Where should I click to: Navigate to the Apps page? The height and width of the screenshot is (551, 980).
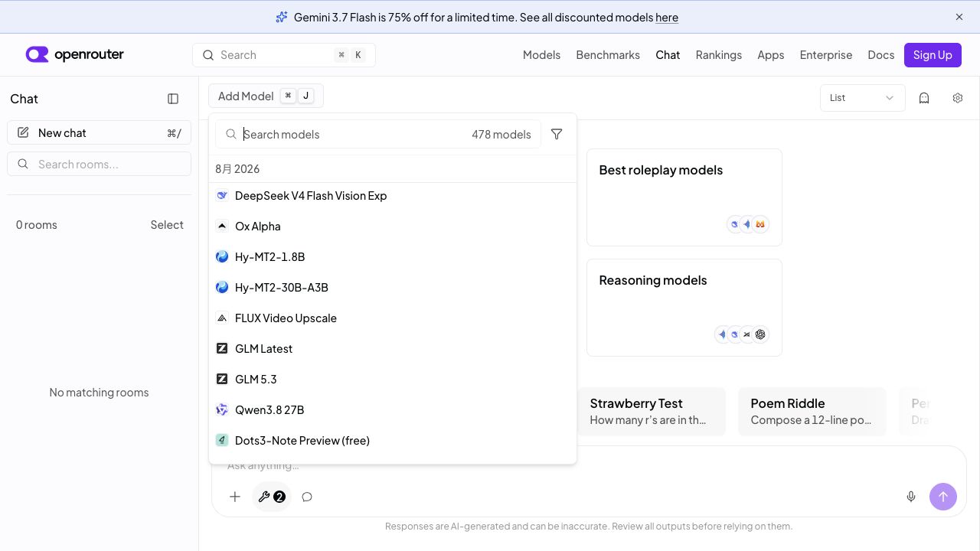(770, 55)
